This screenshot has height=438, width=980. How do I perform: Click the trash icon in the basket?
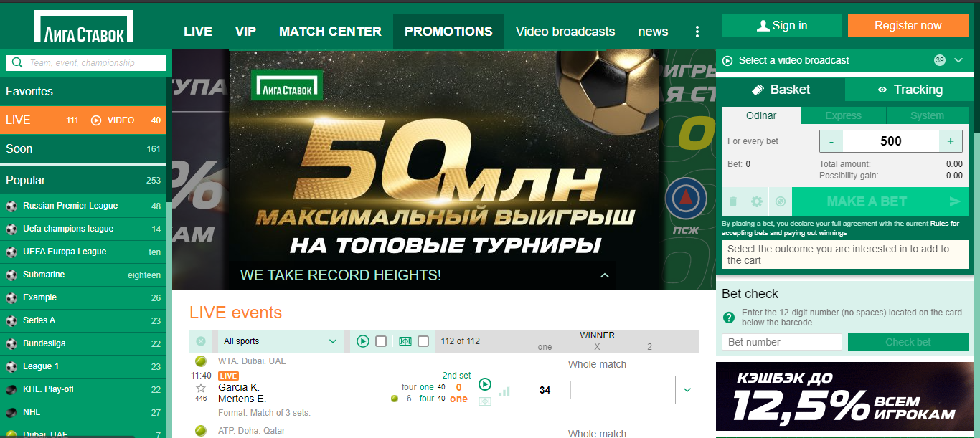[733, 201]
